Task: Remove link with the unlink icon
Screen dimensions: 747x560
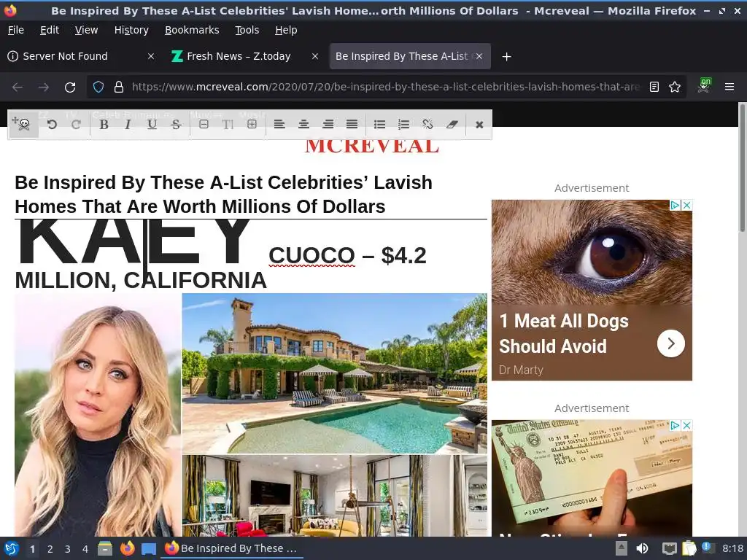Action: click(427, 124)
